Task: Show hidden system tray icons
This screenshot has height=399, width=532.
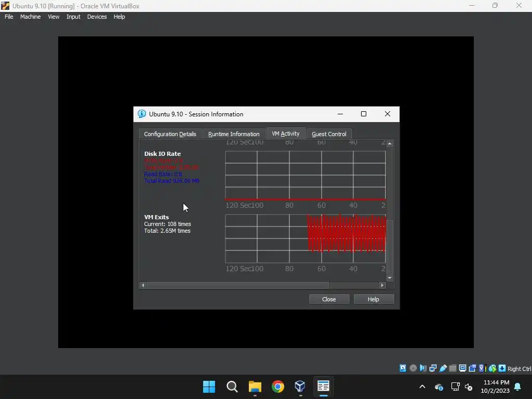Action: 422,387
